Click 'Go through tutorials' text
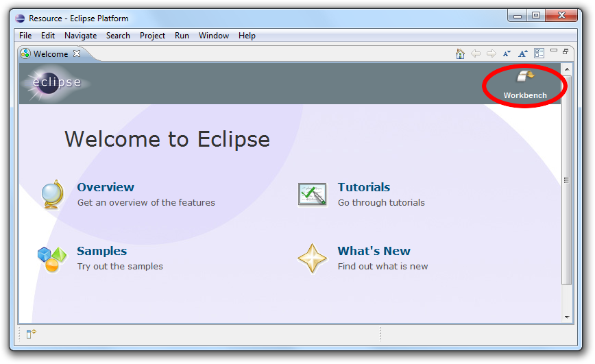This screenshot has height=364, width=595. tap(381, 203)
